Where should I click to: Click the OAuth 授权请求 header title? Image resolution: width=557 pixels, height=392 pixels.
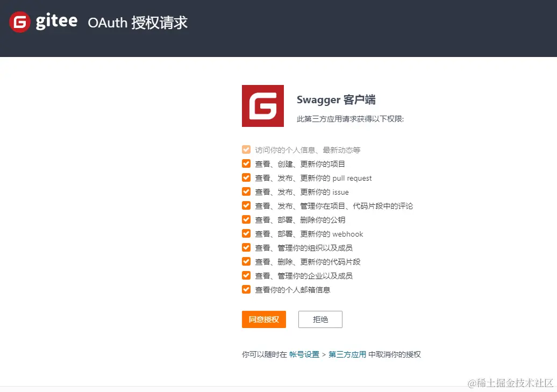[x=138, y=23]
